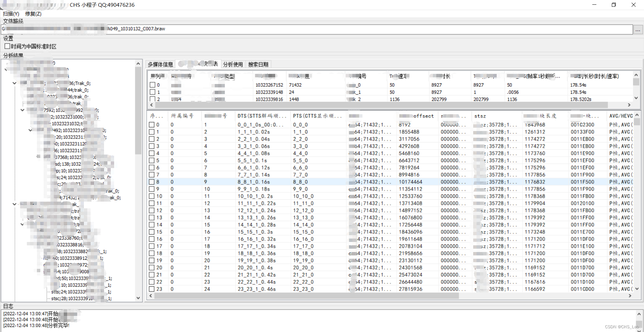Select hex cell 001C2300
This screenshot has height=332, width=644.
point(582,125)
